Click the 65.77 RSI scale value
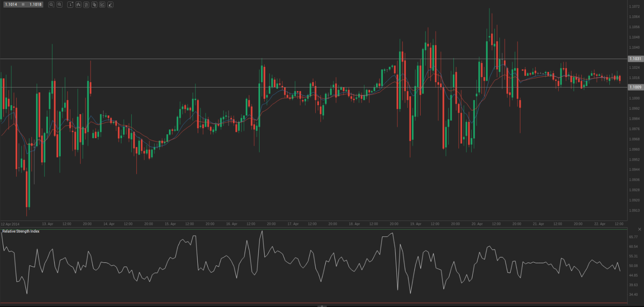 633,237
